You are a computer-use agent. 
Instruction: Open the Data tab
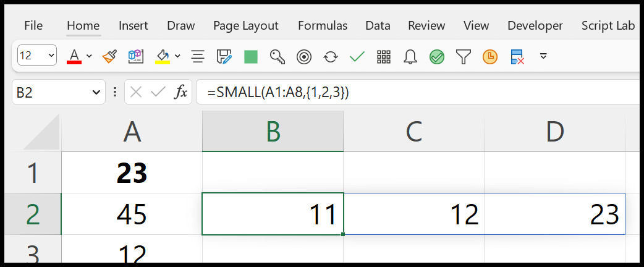point(378,26)
